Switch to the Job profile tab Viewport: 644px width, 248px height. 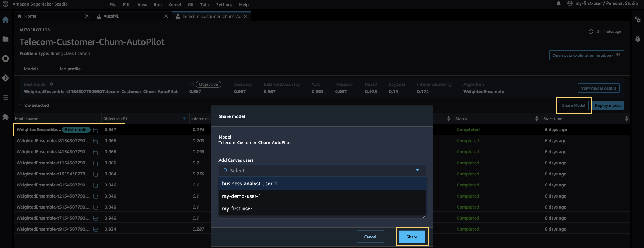70,69
